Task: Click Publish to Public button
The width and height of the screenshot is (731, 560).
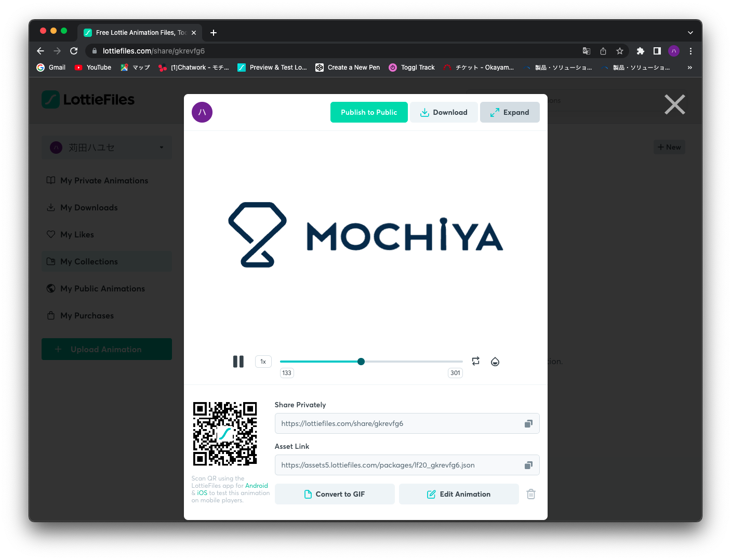Action: (x=369, y=112)
